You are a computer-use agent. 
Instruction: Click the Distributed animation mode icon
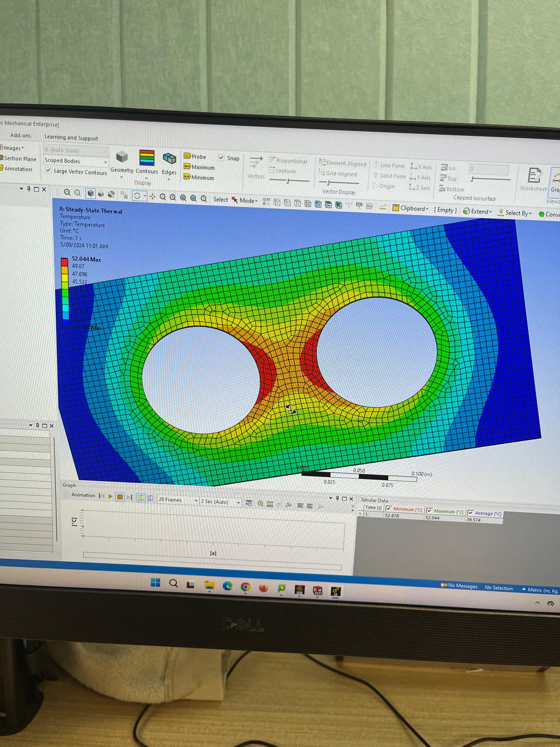[141, 498]
